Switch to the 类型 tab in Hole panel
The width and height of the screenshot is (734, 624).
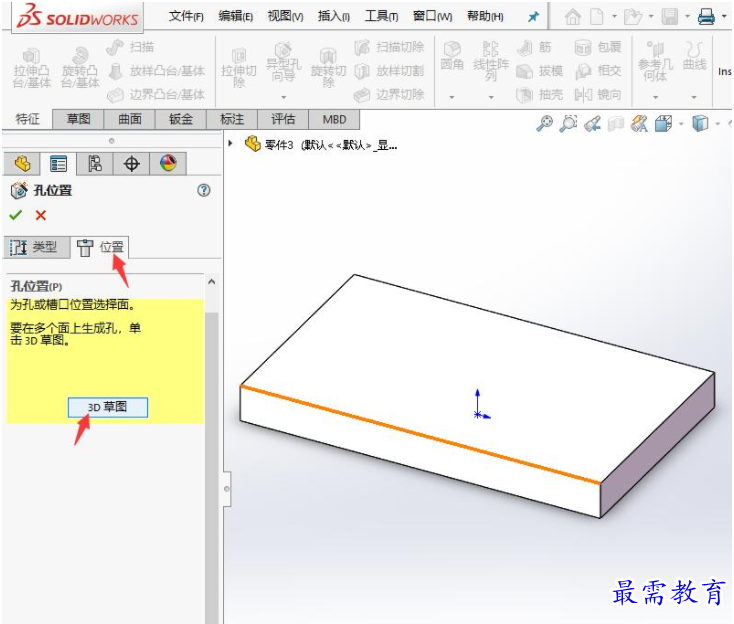tap(37, 247)
